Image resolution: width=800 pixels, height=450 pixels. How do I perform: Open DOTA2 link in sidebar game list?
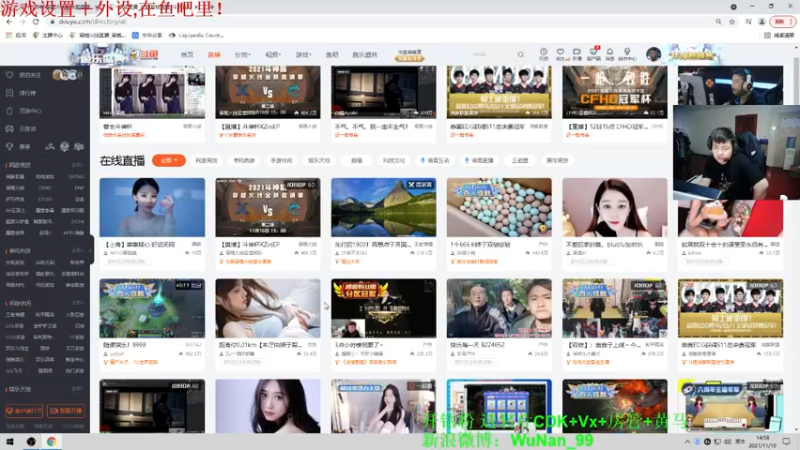(x=77, y=177)
